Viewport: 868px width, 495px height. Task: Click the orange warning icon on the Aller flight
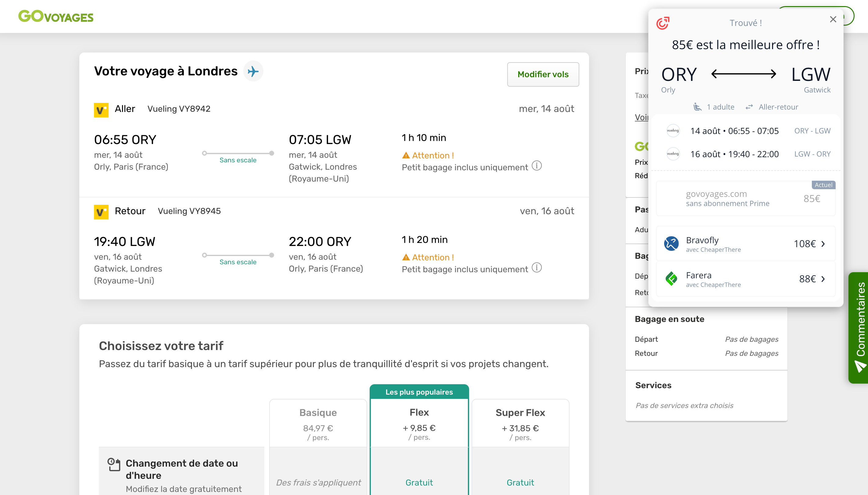point(406,155)
